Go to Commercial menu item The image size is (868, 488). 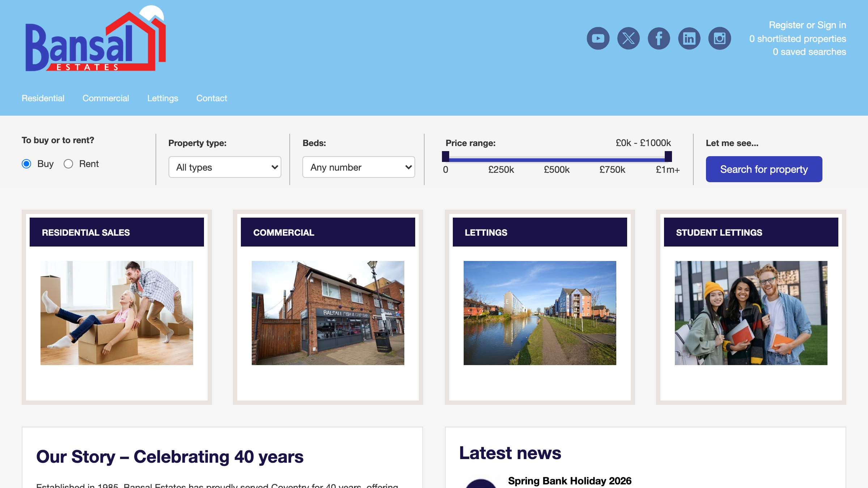pos(106,98)
